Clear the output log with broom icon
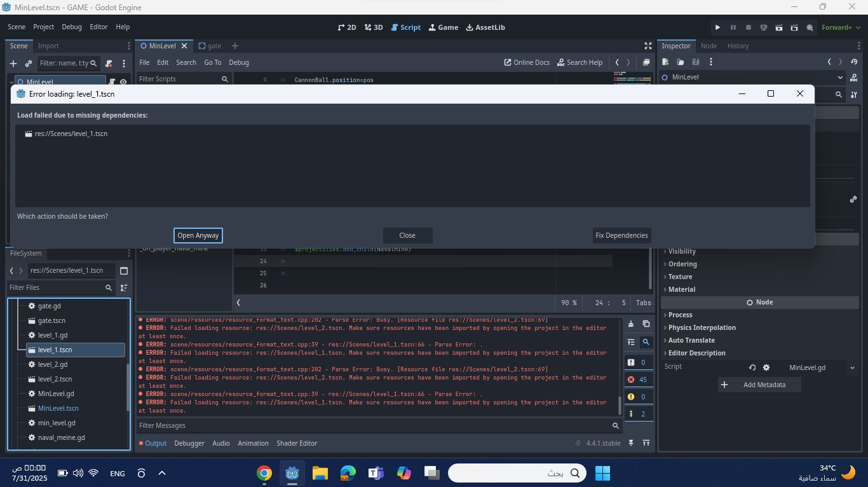The image size is (868, 487). pyautogui.click(x=631, y=324)
